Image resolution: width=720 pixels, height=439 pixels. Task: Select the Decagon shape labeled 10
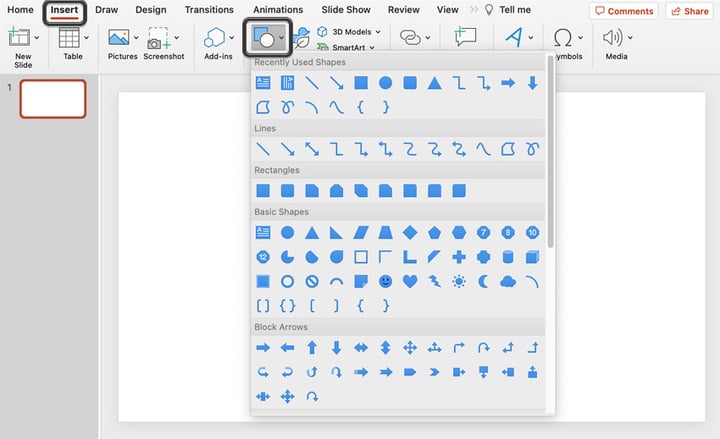coord(532,232)
